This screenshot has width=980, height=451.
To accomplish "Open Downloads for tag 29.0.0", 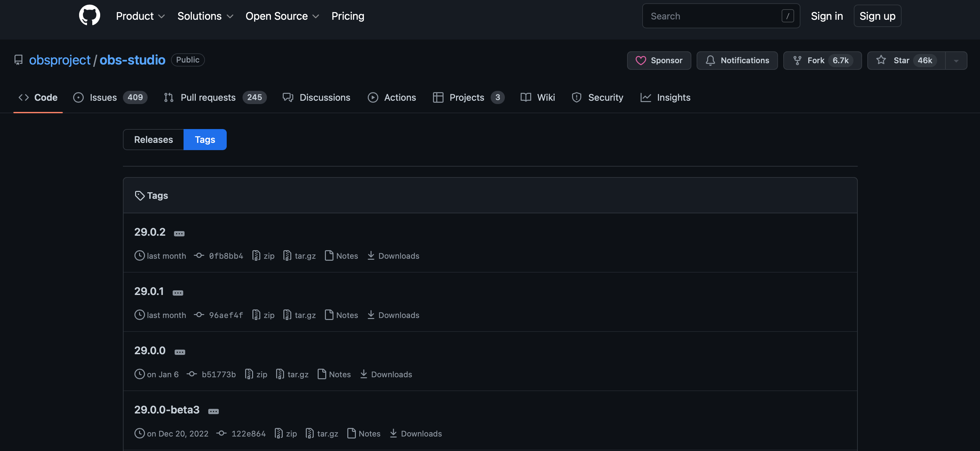I will pos(386,374).
